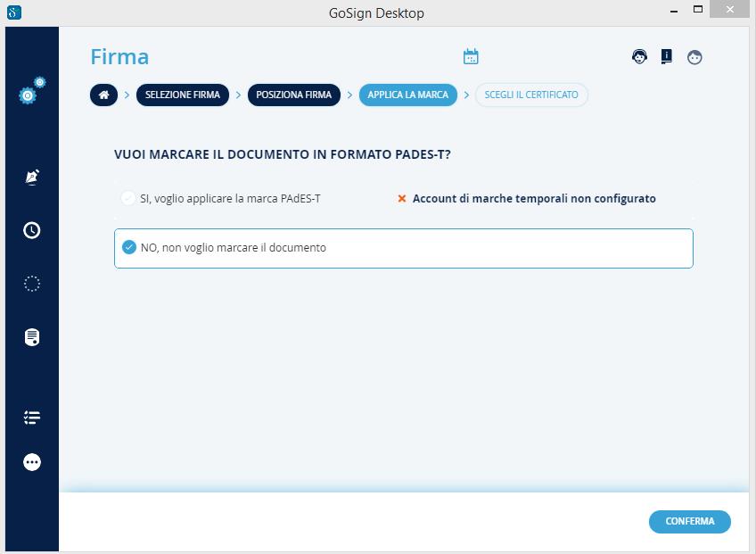756x554 pixels.
Task: Click the GoSign app icon in title bar
Action: coord(13,12)
